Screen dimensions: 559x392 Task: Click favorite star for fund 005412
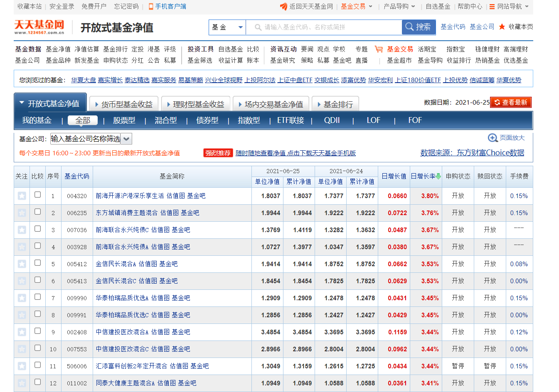click(22, 264)
